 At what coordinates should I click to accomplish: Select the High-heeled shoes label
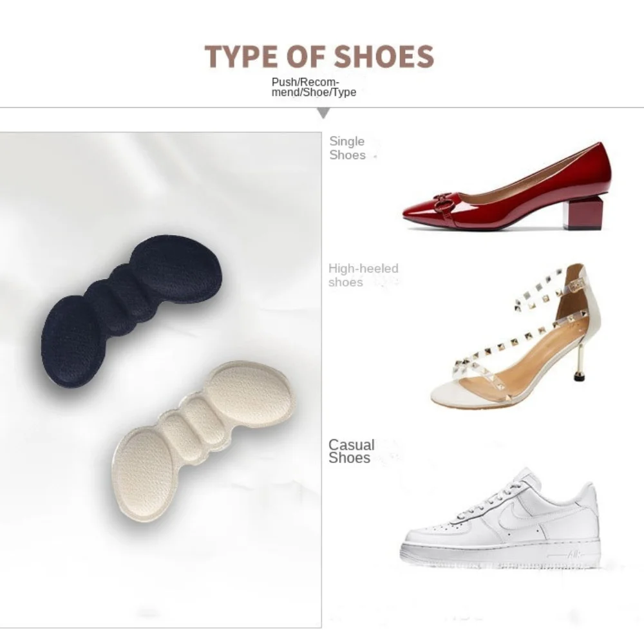(x=363, y=275)
